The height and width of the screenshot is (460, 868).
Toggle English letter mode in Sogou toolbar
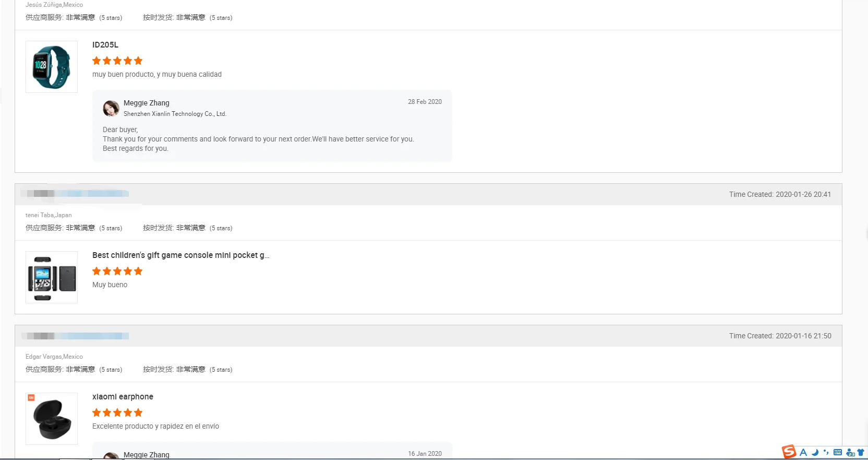pos(803,452)
